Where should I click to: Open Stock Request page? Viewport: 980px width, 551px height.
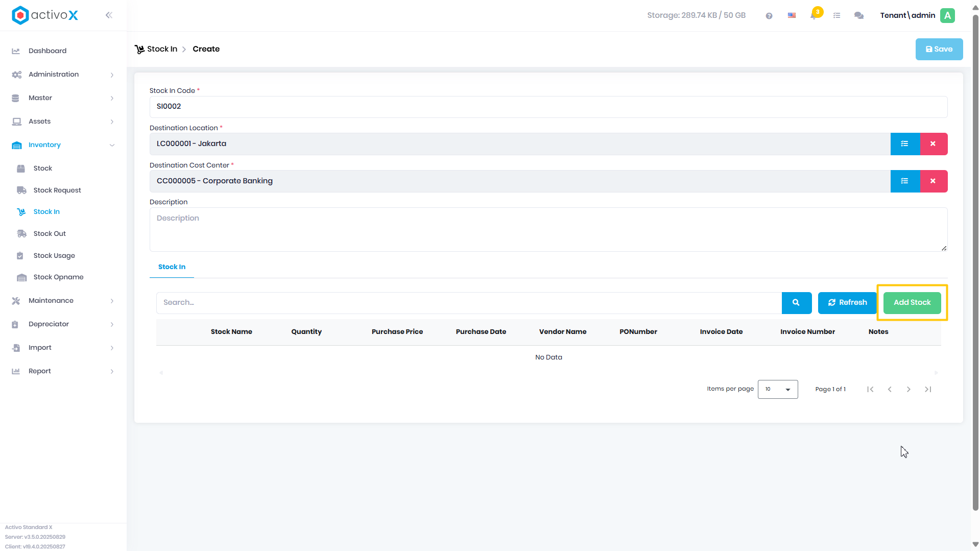[x=57, y=190]
